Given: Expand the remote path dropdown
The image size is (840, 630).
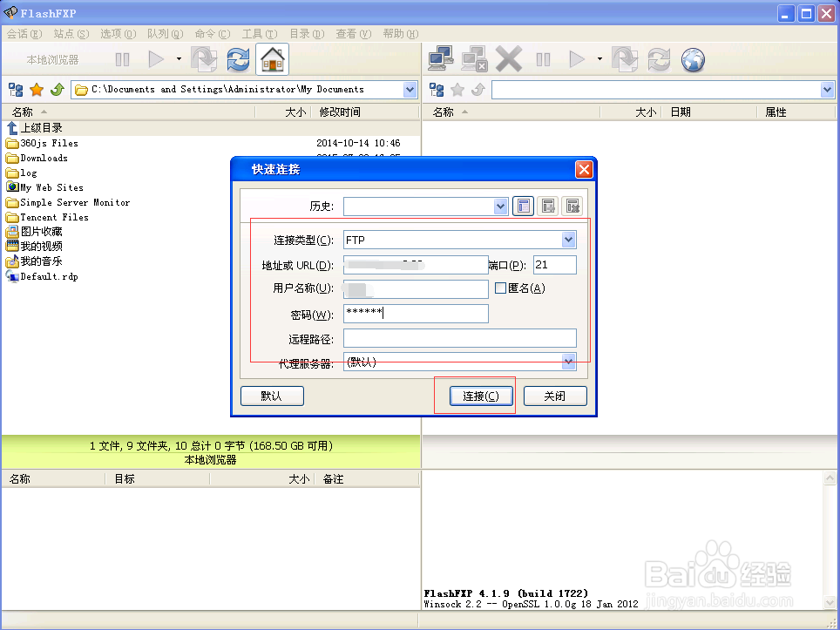Looking at the screenshot, I should click(x=827, y=90).
